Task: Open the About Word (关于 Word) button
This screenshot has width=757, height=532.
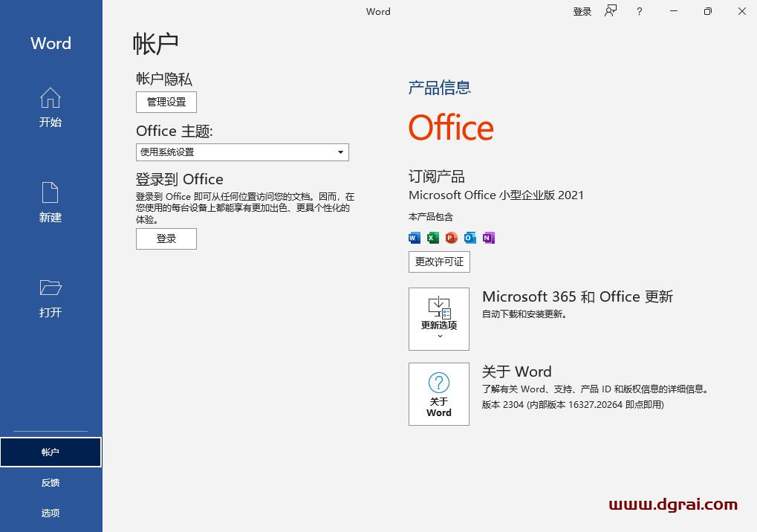Action: (x=439, y=394)
